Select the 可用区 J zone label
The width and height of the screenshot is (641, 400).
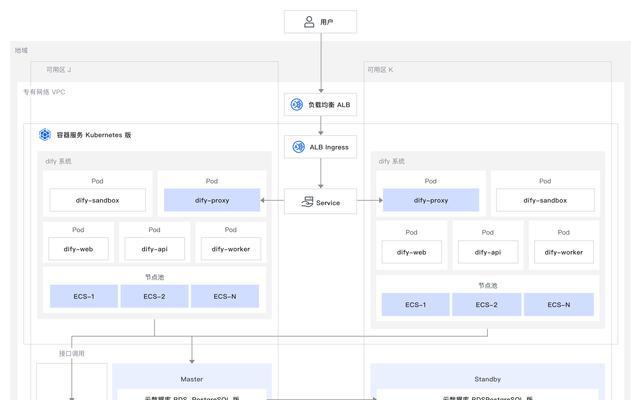[58, 70]
